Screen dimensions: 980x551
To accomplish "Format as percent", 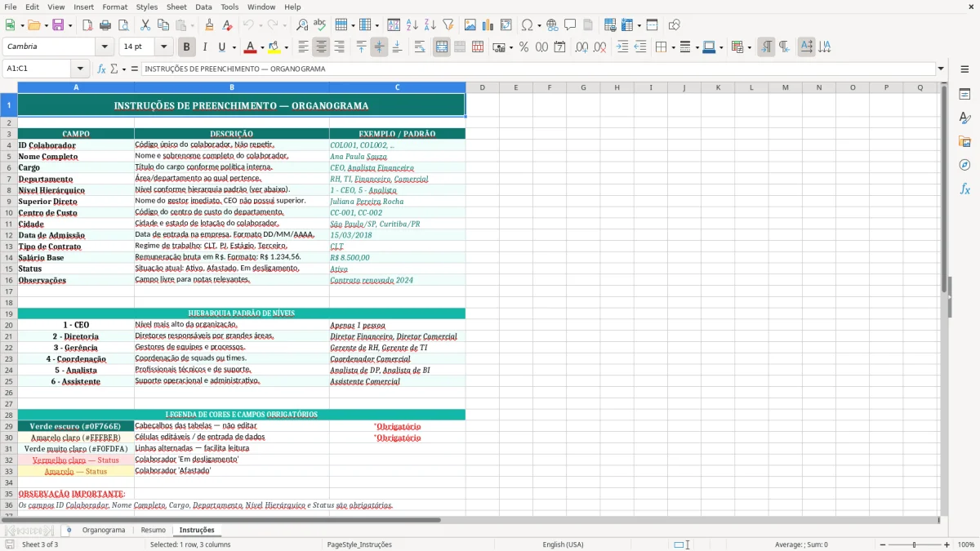I will (x=523, y=47).
